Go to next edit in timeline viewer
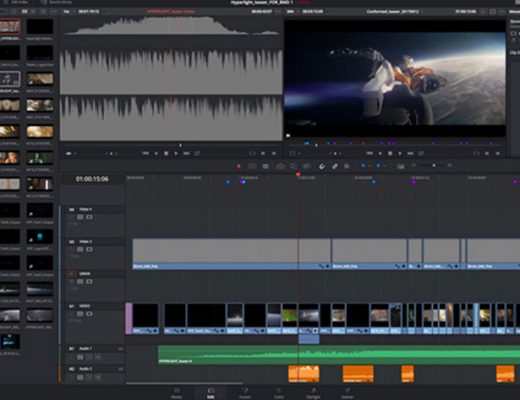Image resolution: width=520 pixels, height=400 pixels. [410, 153]
